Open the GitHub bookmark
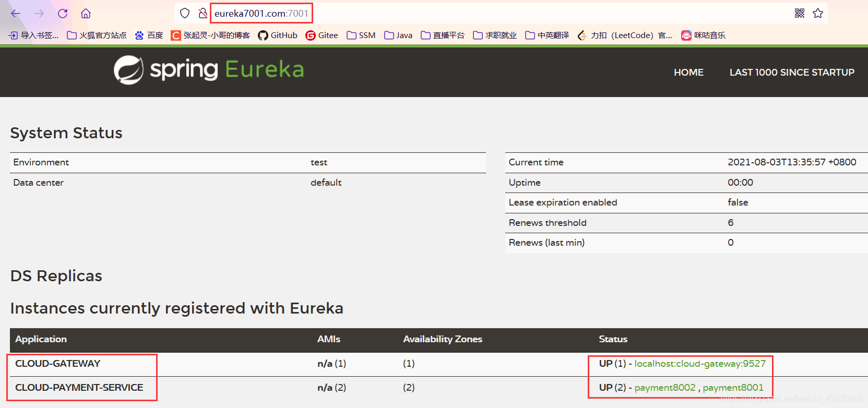 click(x=278, y=35)
